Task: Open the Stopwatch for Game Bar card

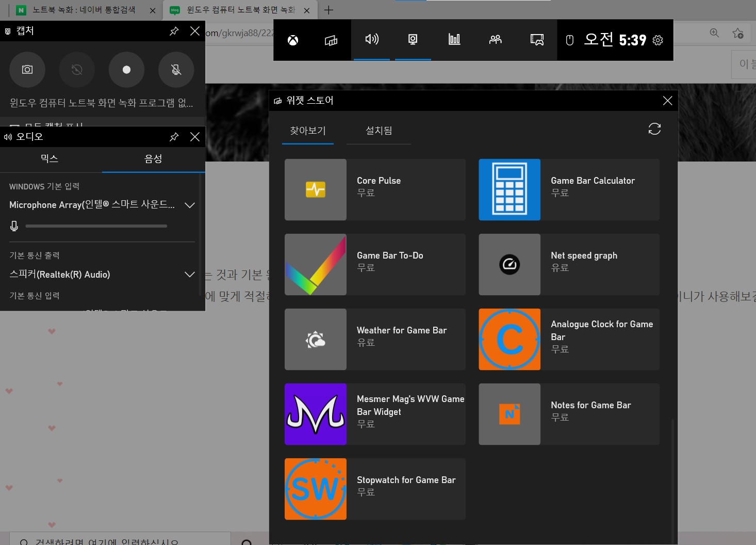Action: [375, 489]
